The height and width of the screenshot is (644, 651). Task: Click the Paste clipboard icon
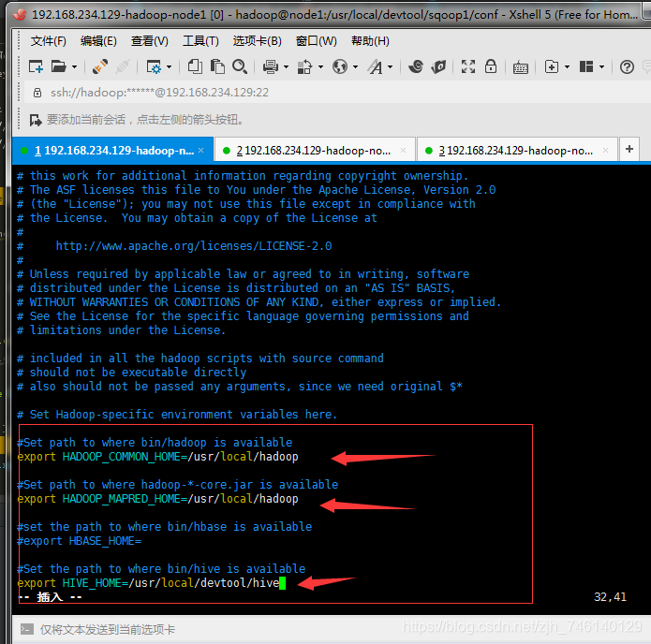pos(217,66)
